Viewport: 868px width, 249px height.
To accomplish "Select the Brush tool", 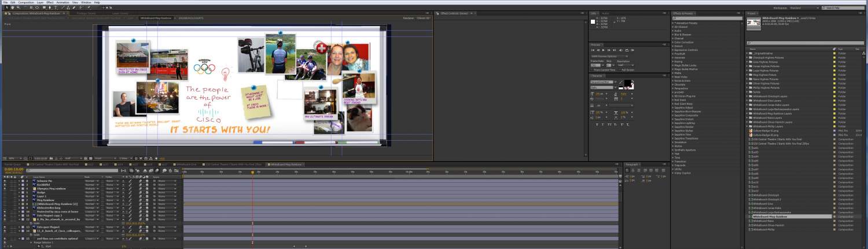I will (62, 8).
